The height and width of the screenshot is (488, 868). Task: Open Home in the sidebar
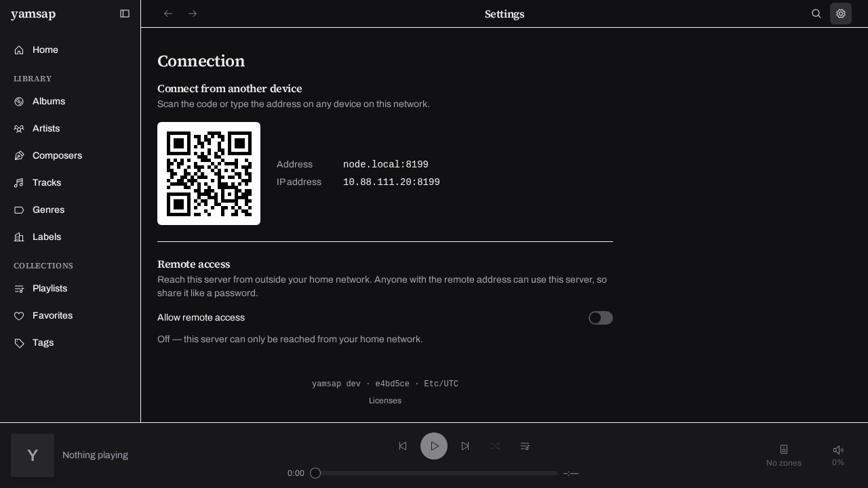click(x=71, y=50)
